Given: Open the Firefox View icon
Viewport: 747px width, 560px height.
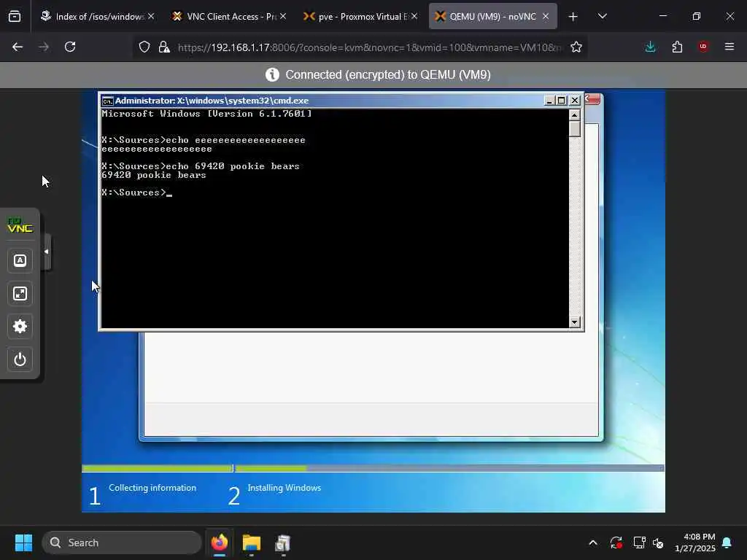Looking at the screenshot, I should point(15,17).
